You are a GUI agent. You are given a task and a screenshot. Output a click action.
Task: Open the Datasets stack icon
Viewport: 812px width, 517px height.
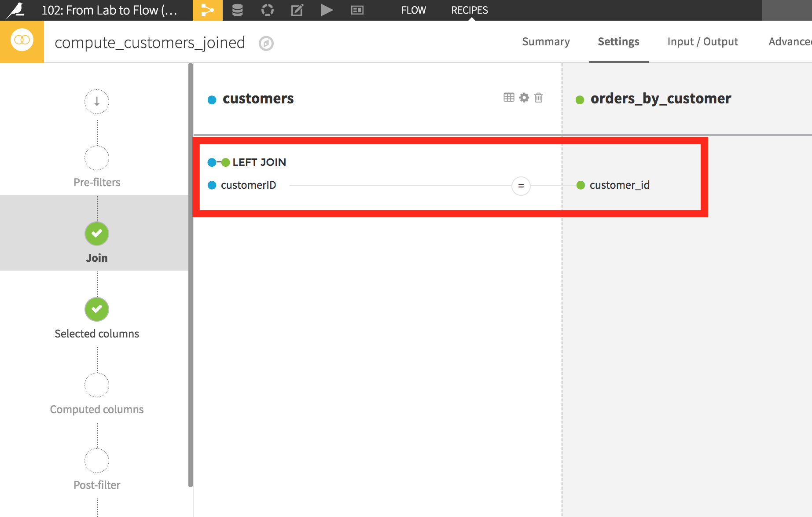tap(237, 10)
